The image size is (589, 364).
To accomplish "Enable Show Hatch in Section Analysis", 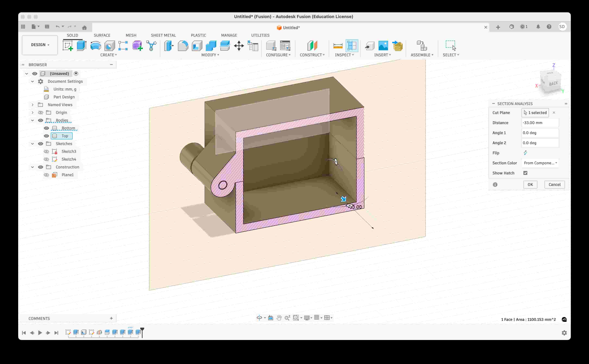I will click(x=525, y=173).
